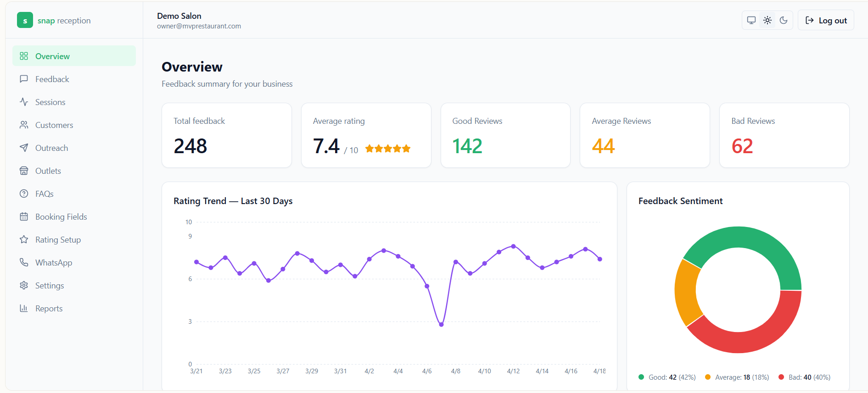This screenshot has height=393, width=868.
Task: Go to FAQs in sidebar
Action: click(74, 194)
